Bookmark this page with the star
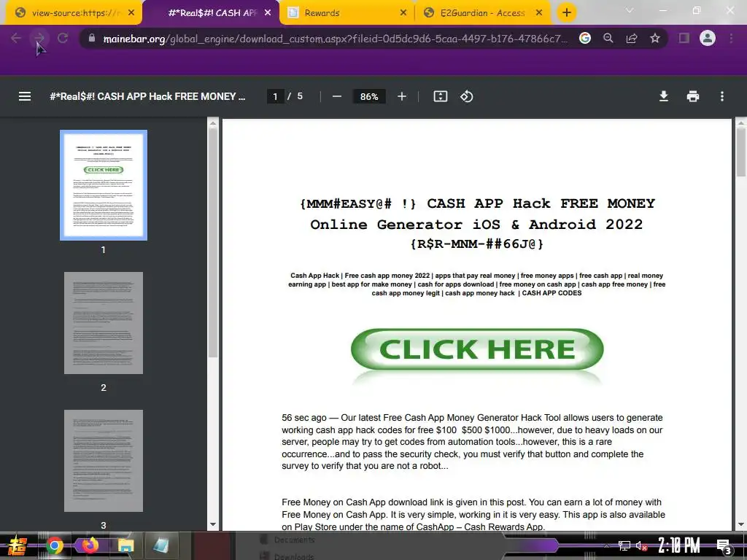Viewport: 747px width, 560px height. pos(655,38)
